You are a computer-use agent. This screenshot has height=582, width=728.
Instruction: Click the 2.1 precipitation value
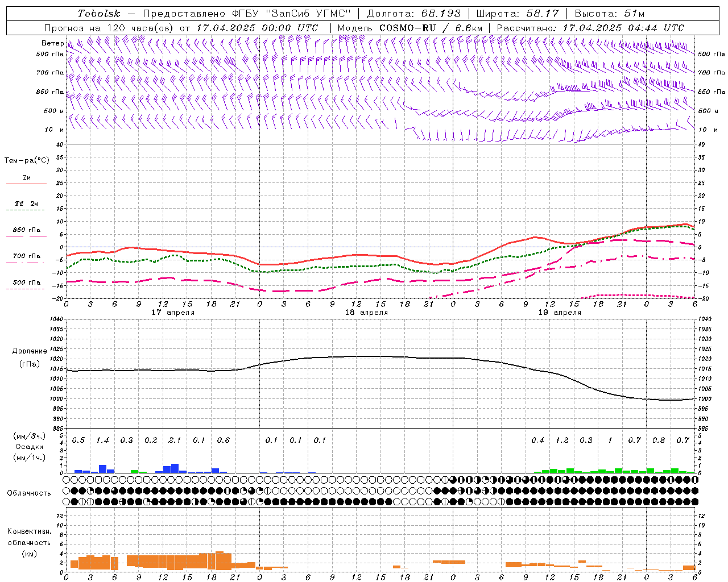[175, 440]
